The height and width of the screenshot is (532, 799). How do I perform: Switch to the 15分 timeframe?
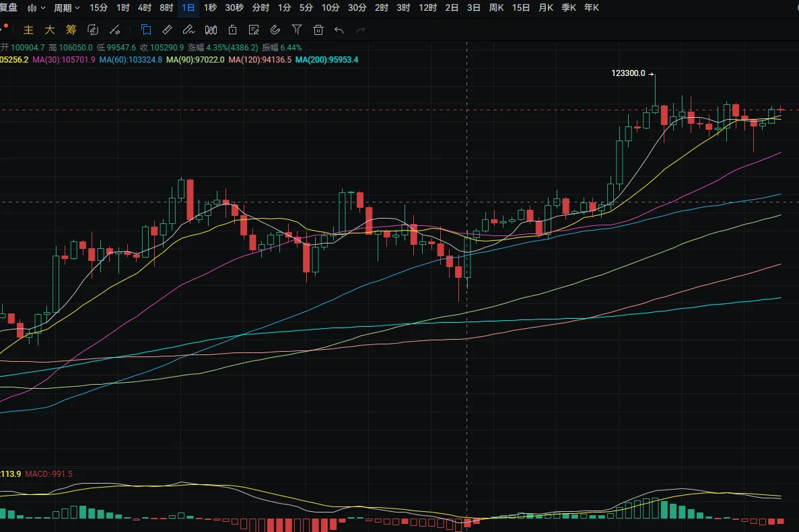click(x=98, y=7)
